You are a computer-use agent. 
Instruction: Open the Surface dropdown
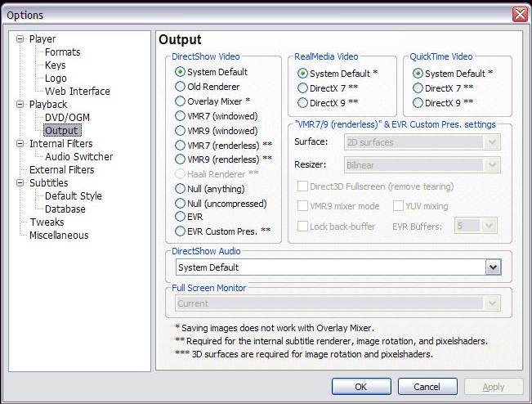pyautogui.click(x=422, y=142)
